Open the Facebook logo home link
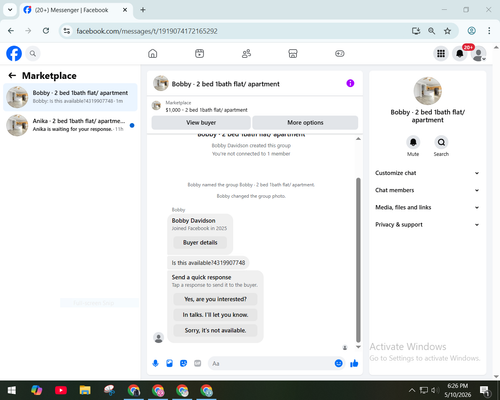This screenshot has width=500, height=400. (x=14, y=53)
